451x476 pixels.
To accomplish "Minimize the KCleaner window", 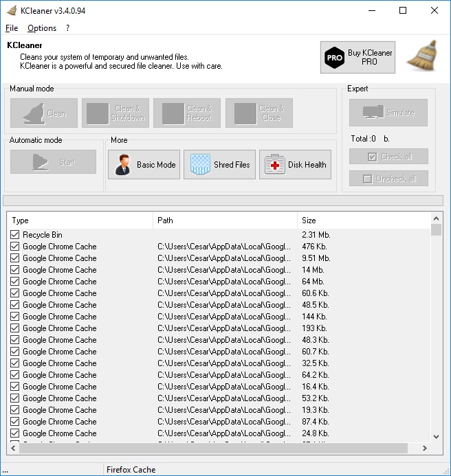I will [x=372, y=10].
